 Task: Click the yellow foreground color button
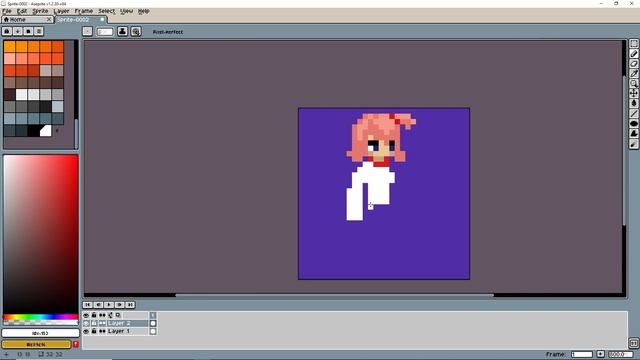coord(36,344)
